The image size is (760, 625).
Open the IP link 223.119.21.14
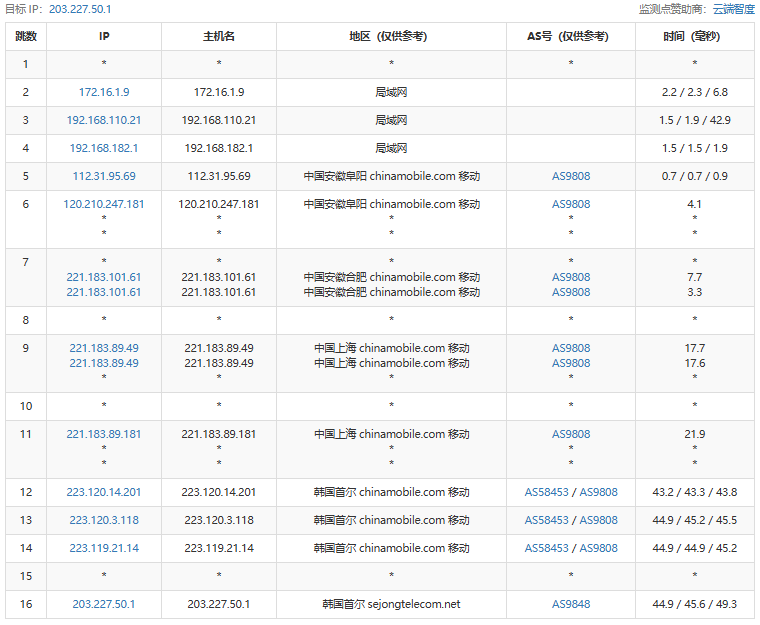coord(104,549)
